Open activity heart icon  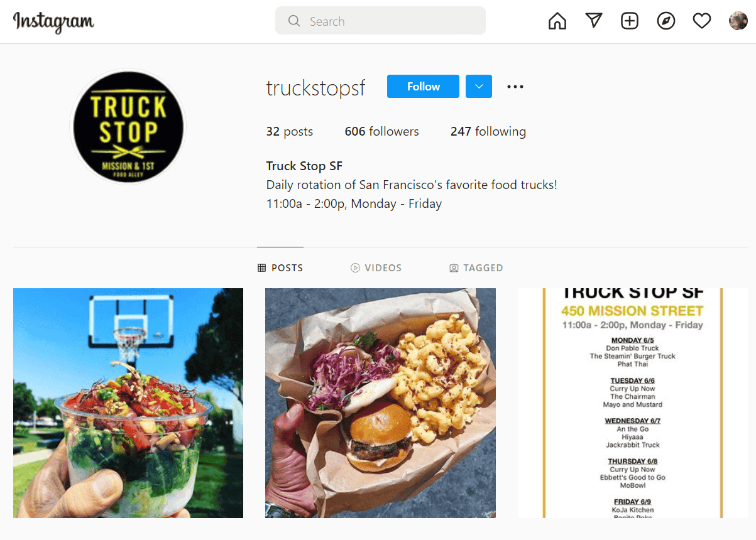tap(702, 21)
